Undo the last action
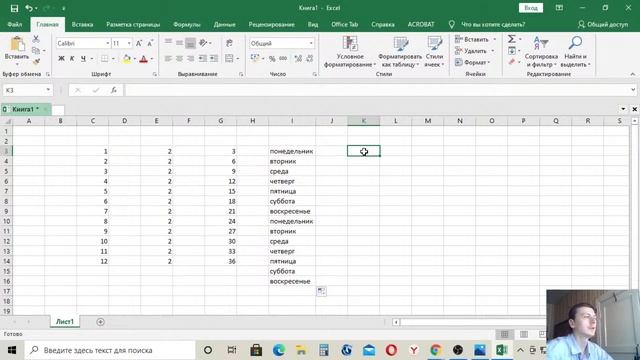Screen dimensions: 640x360 (29, 8)
